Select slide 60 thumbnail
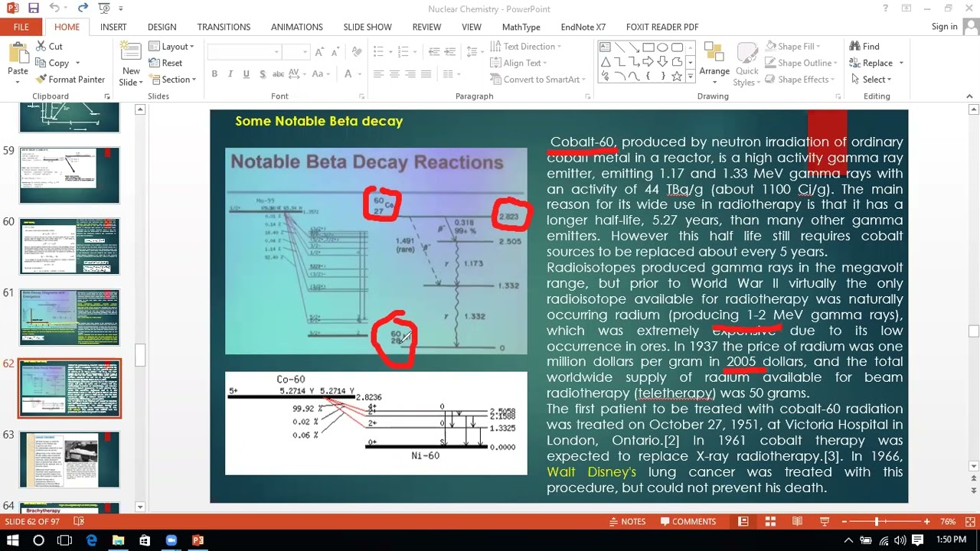The width and height of the screenshot is (980, 551). [x=70, y=246]
